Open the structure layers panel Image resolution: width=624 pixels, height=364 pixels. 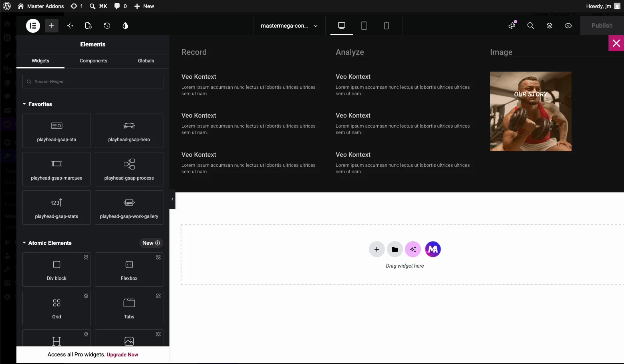pos(550,26)
